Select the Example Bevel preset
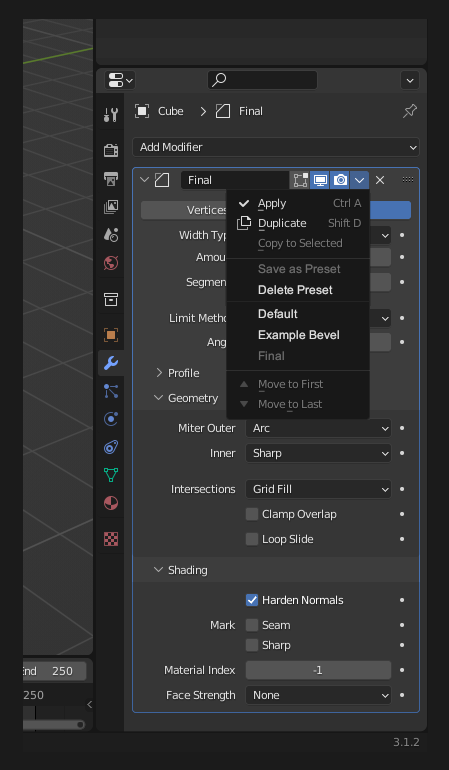This screenshot has width=449, height=770. pos(299,335)
